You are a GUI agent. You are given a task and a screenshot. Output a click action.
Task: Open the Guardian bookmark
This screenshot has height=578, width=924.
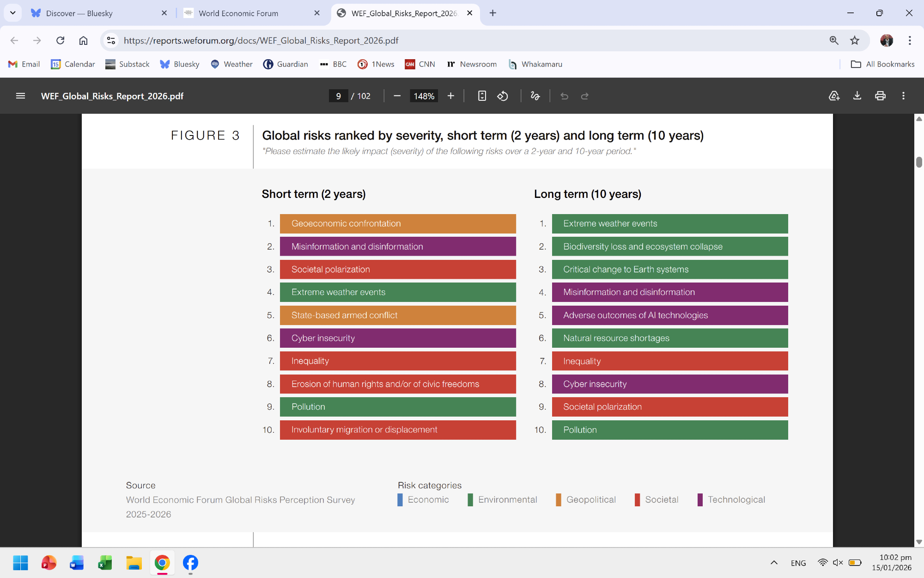click(286, 64)
